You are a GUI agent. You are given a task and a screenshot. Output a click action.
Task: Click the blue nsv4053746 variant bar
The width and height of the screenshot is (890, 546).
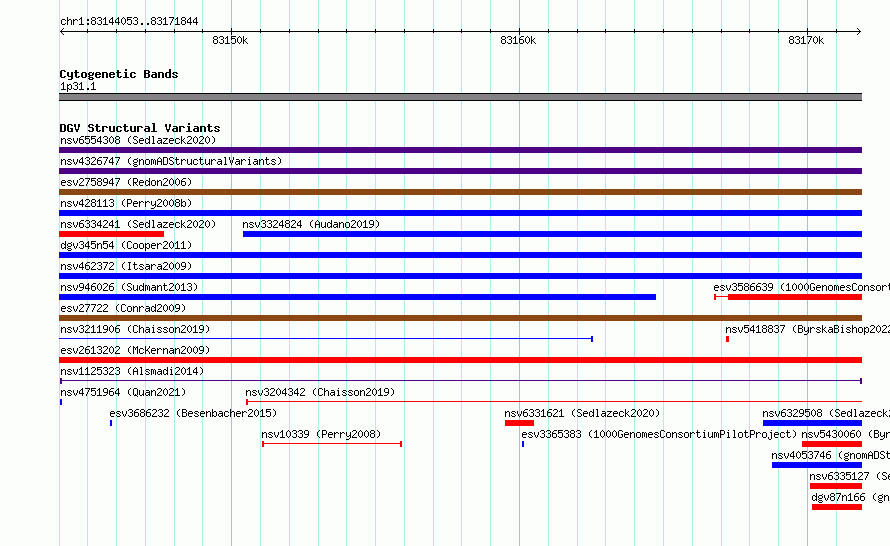coord(817,465)
